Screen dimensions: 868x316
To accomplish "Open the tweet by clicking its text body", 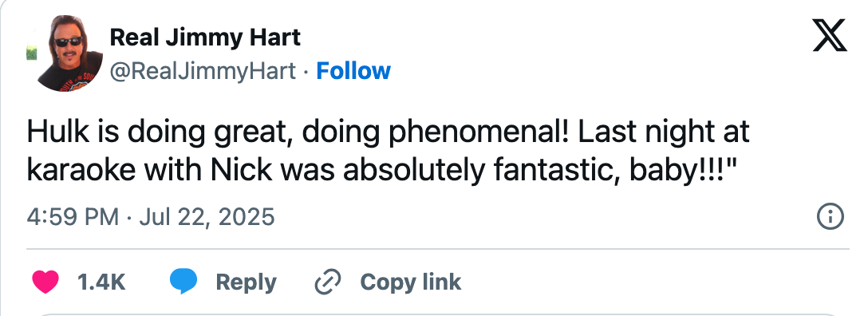I will (x=388, y=151).
